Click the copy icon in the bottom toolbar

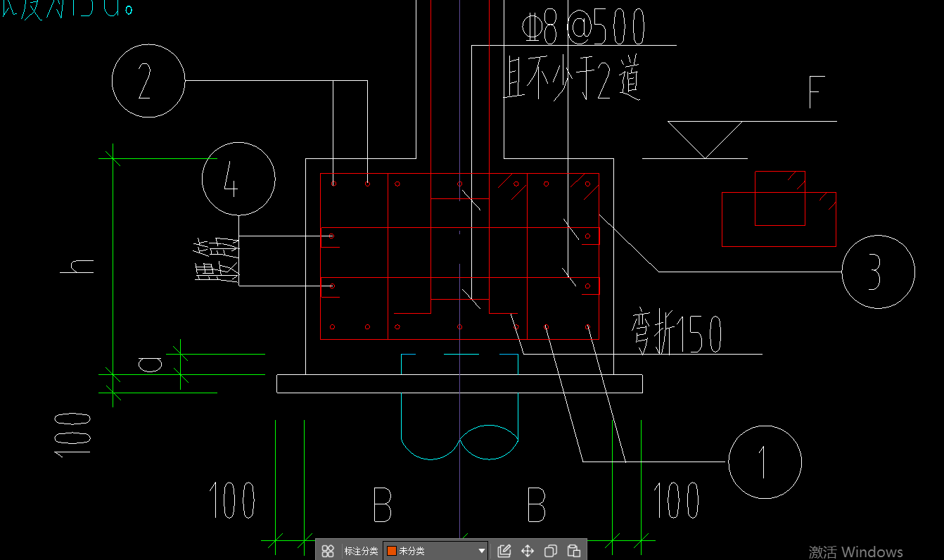(551, 551)
